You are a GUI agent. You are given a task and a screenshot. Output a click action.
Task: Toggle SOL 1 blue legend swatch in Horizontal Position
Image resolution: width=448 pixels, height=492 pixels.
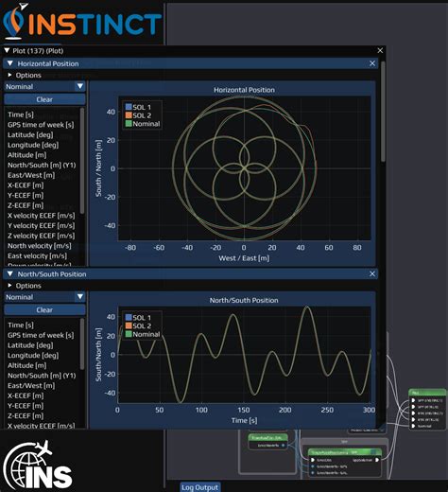click(129, 107)
